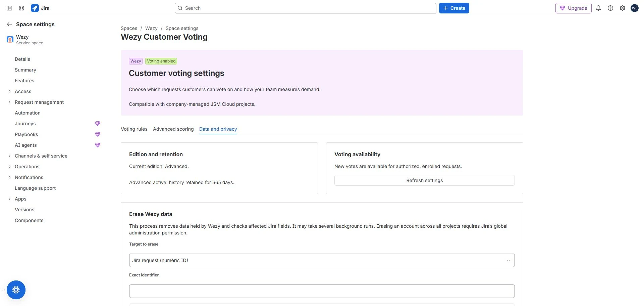Viewport: 644px width, 306px height.
Task: Click the Spaces breadcrumb link
Action: (x=129, y=28)
